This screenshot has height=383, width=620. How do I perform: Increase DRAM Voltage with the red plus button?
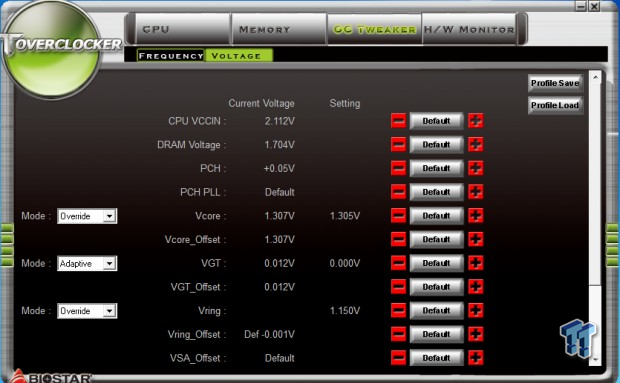476,145
